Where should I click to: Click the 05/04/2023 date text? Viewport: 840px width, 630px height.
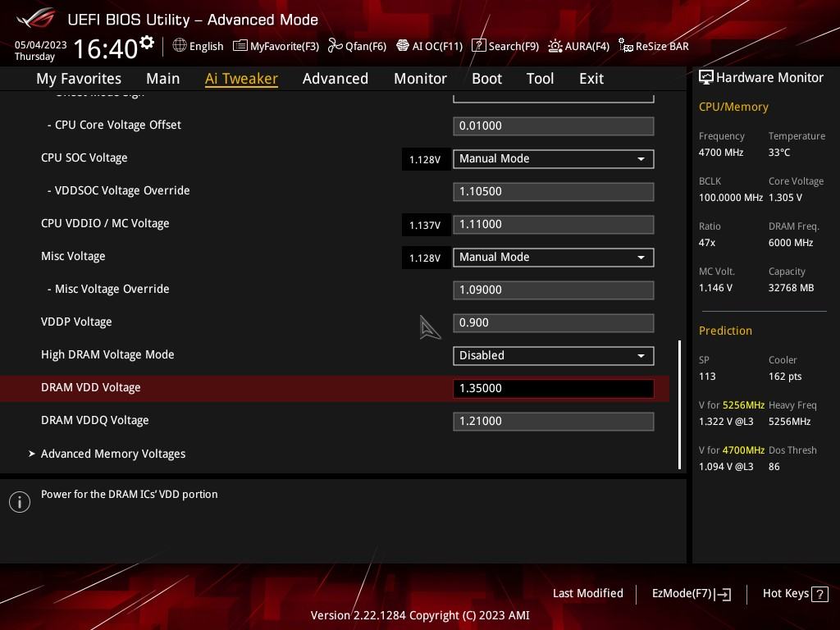(x=41, y=45)
